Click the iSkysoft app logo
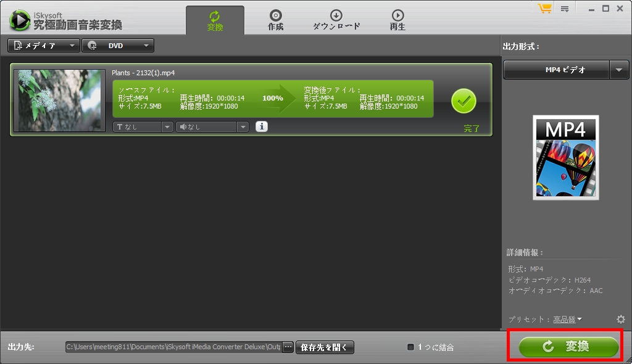 pyautogui.click(x=19, y=20)
